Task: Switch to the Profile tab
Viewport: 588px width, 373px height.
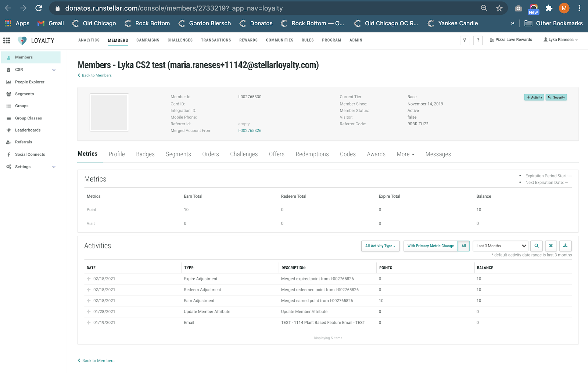Action: pyautogui.click(x=117, y=154)
